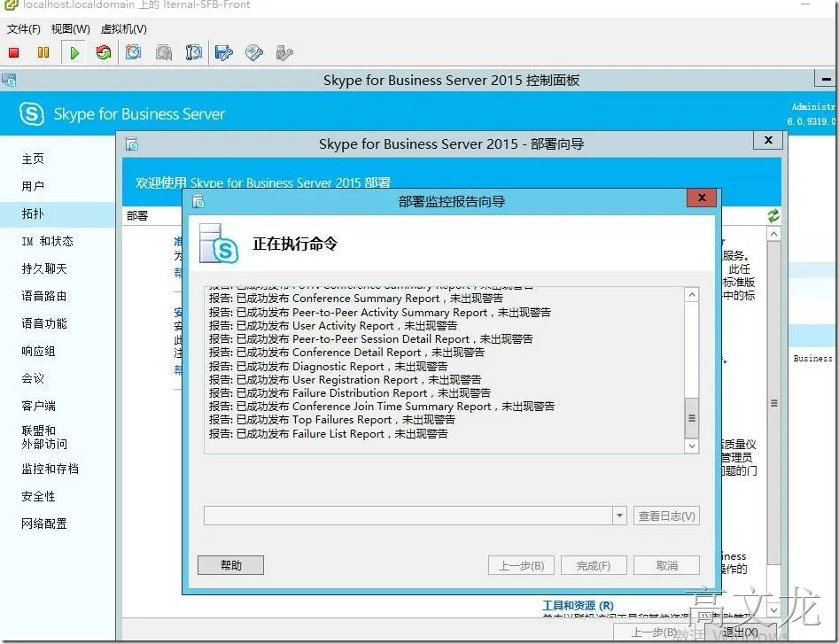This screenshot has height=644, width=839.
Task: Open the snapshot manager icon
Action: [193, 52]
